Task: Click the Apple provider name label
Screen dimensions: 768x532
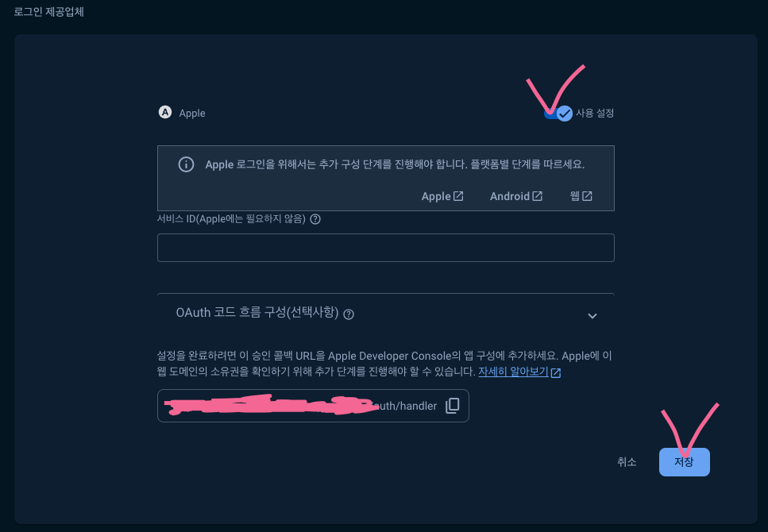Action: click(192, 114)
